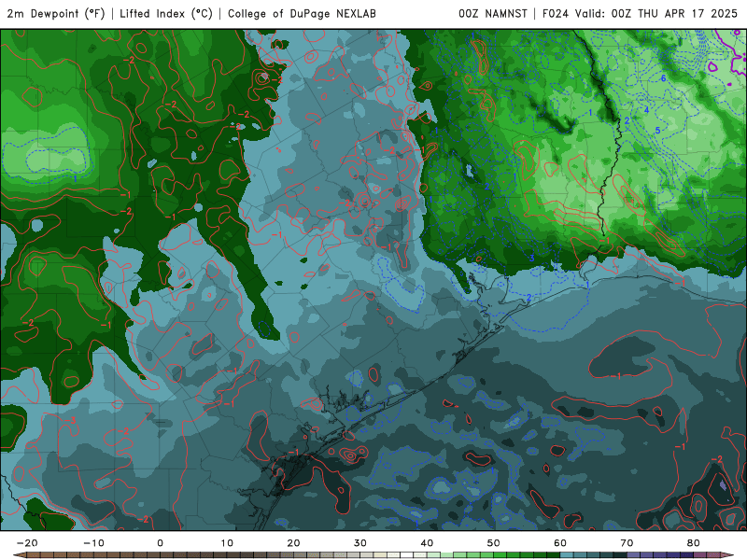The height and width of the screenshot is (560, 747).
Task: Click the 10 label on the color scale
Action: click(x=227, y=543)
